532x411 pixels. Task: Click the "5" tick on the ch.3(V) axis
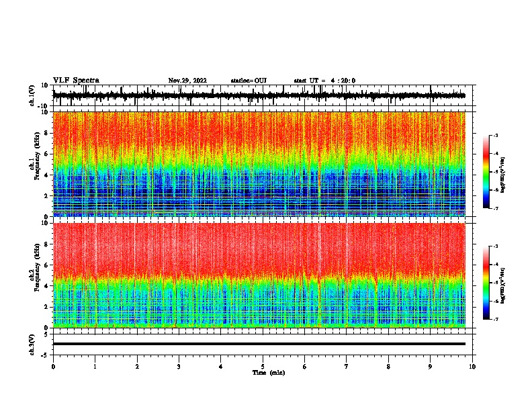[47, 334]
